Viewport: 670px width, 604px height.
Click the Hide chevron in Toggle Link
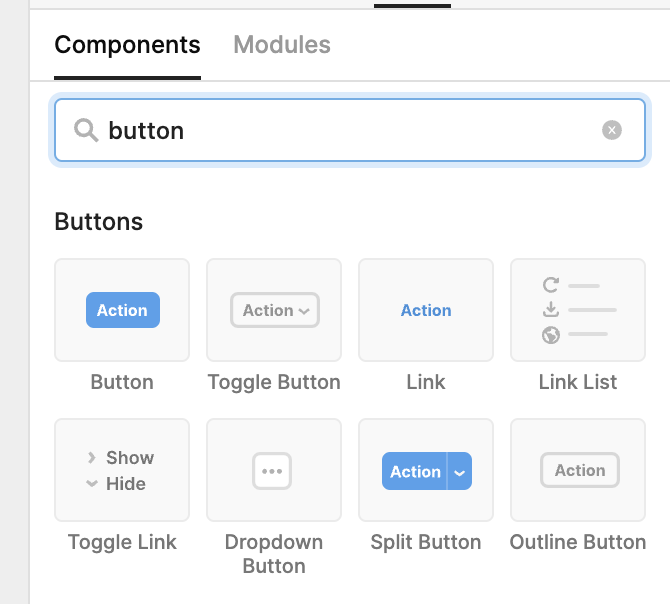tap(91, 484)
